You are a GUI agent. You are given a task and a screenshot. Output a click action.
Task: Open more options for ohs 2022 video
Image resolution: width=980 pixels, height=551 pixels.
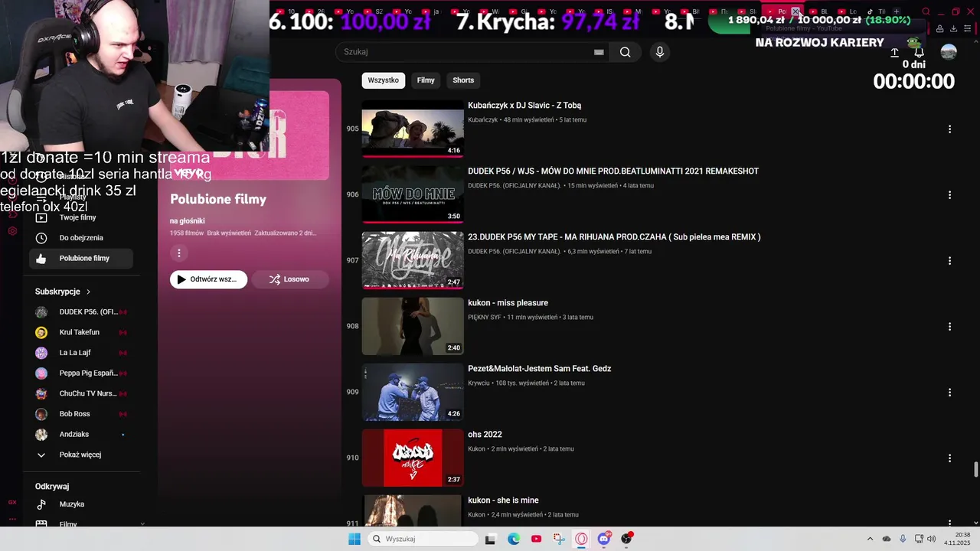coord(949,458)
